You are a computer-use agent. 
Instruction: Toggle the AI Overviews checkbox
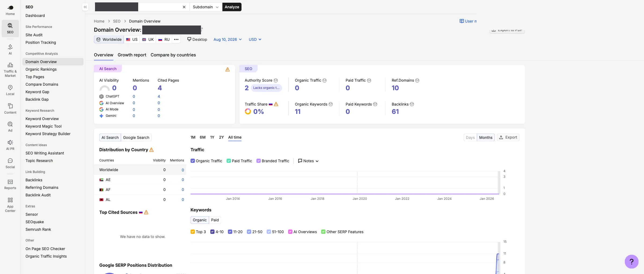click(290, 232)
